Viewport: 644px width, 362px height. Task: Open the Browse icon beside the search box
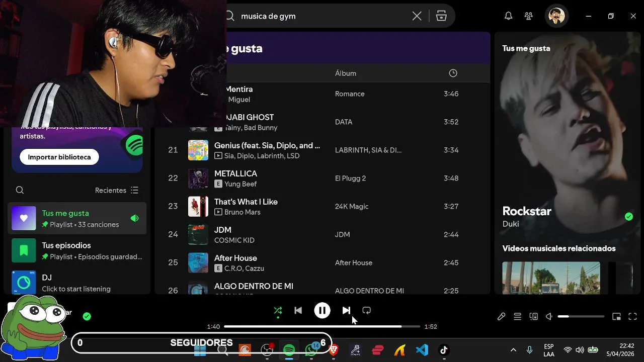(x=441, y=16)
